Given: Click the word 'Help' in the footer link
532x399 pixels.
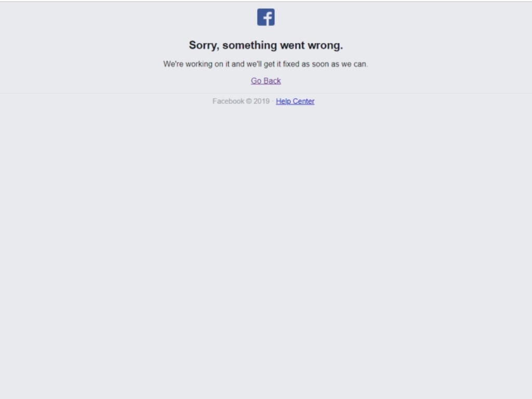Looking at the screenshot, I should [x=283, y=101].
